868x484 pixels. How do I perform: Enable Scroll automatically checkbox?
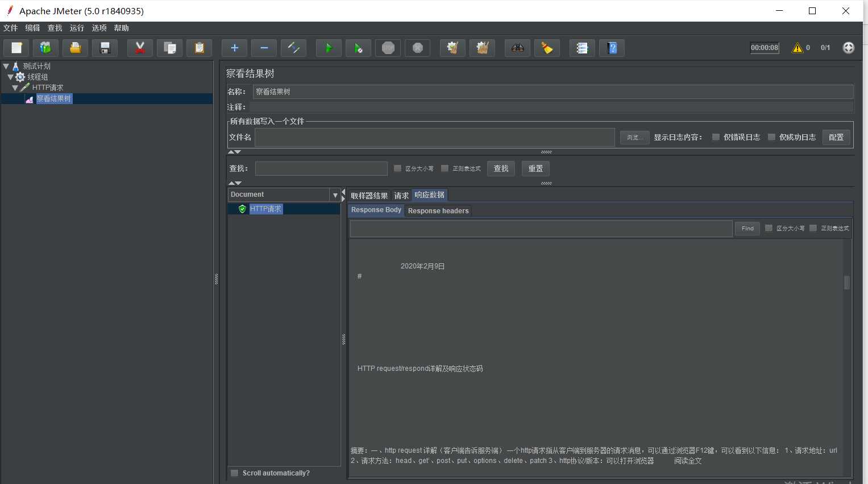click(234, 473)
